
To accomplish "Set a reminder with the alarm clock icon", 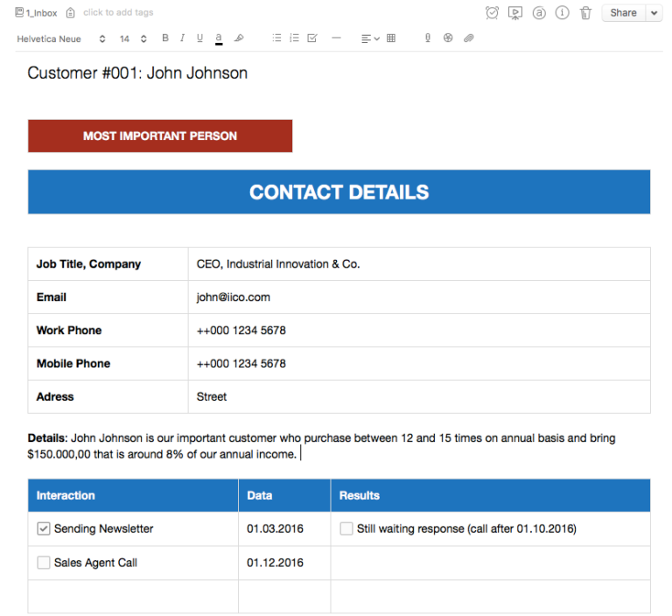I will click(493, 13).
